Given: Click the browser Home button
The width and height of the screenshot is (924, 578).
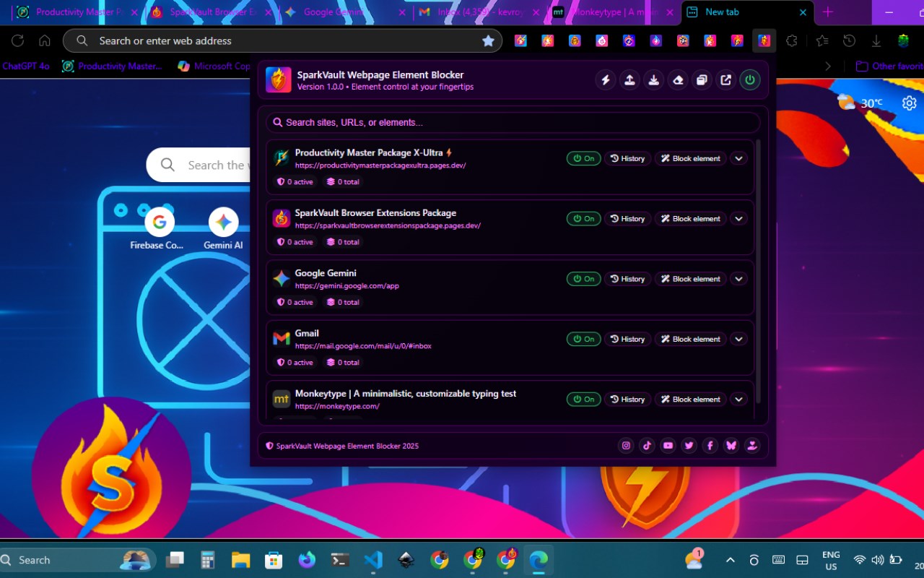Looking at the screenshot, I should pyautogui.click(x=45, y=41).
